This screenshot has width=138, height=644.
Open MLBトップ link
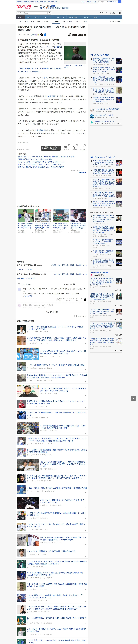click(57, 274)
